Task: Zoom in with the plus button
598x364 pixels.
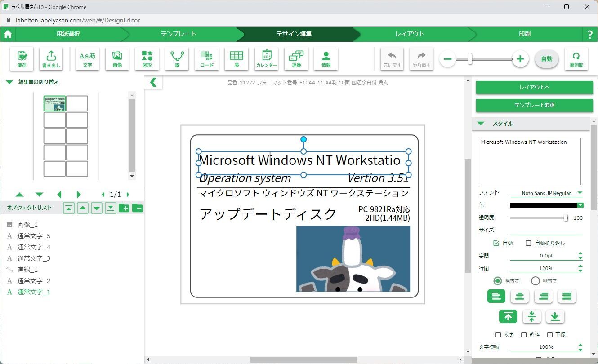Action: point(520,59)
